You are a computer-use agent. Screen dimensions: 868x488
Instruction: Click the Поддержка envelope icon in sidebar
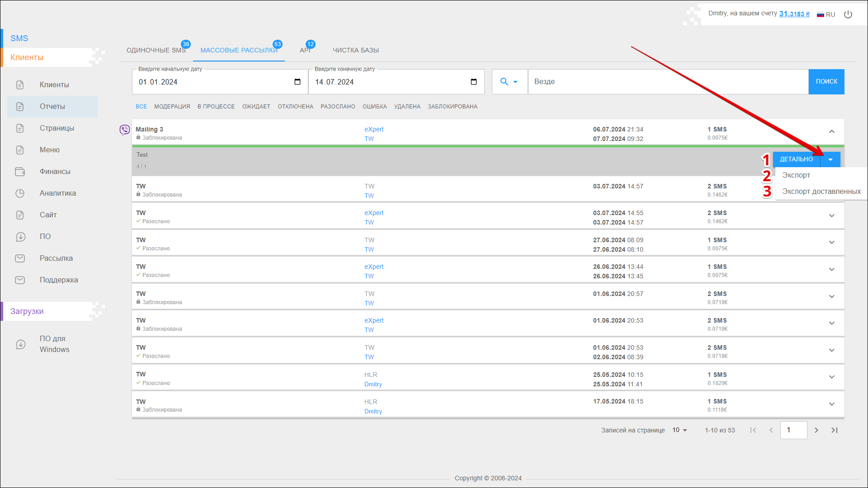point(20,280)
